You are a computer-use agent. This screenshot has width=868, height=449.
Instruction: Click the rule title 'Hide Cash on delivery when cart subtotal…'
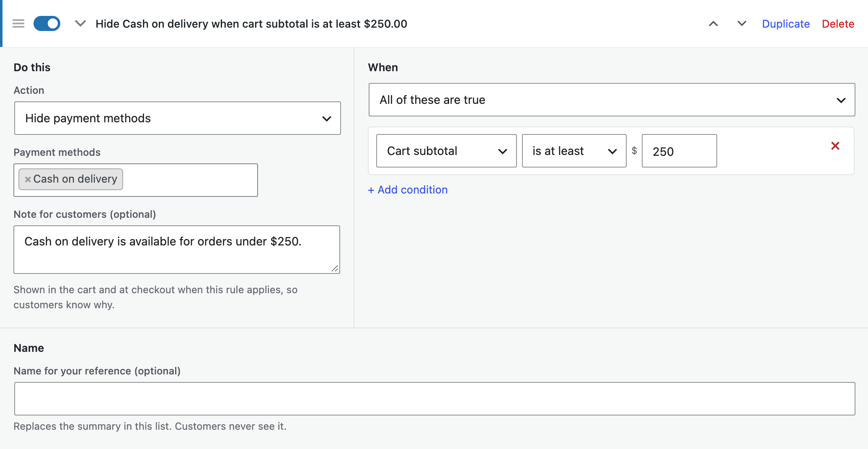251,24
